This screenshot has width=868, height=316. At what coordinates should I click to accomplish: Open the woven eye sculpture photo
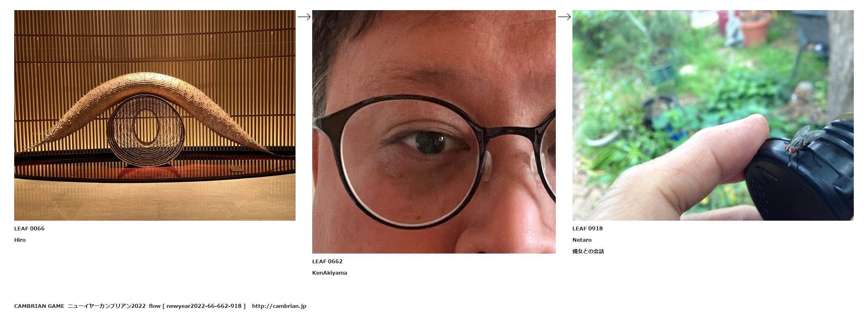coord(155,115)
